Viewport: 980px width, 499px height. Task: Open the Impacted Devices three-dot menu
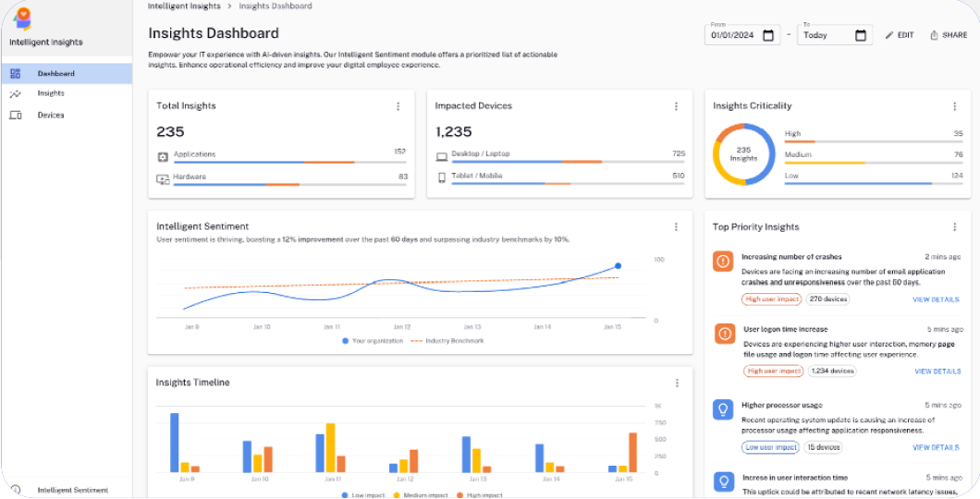pyautogui.click(x=677, y=106)
